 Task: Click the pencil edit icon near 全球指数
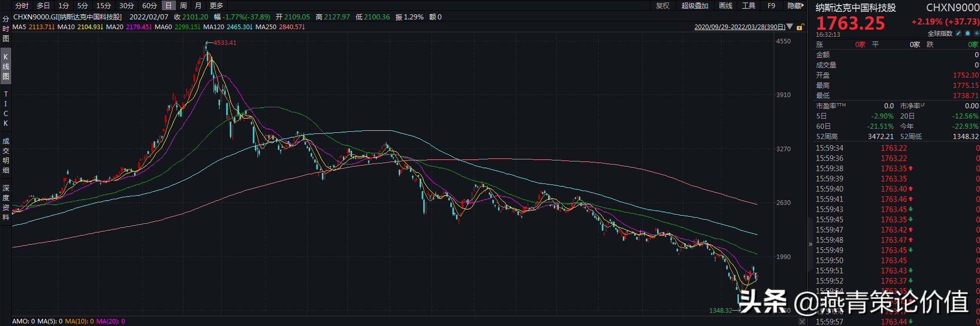click(959, 33)
